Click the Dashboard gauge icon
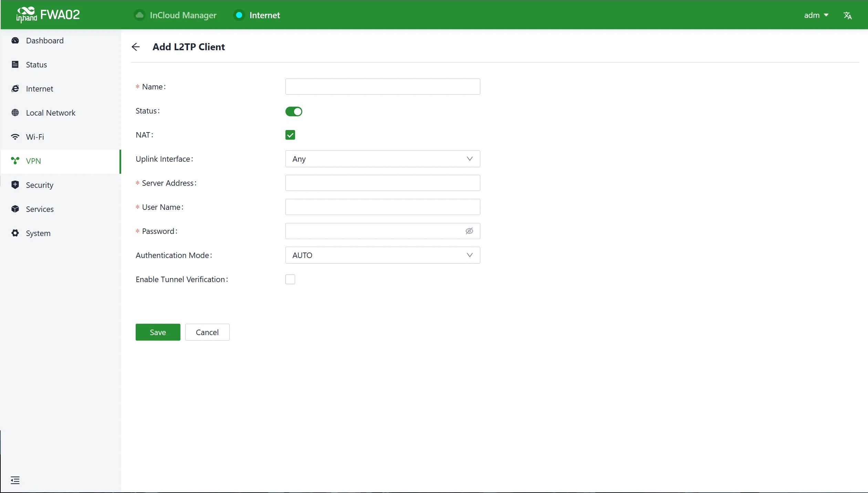 point(15,41)
